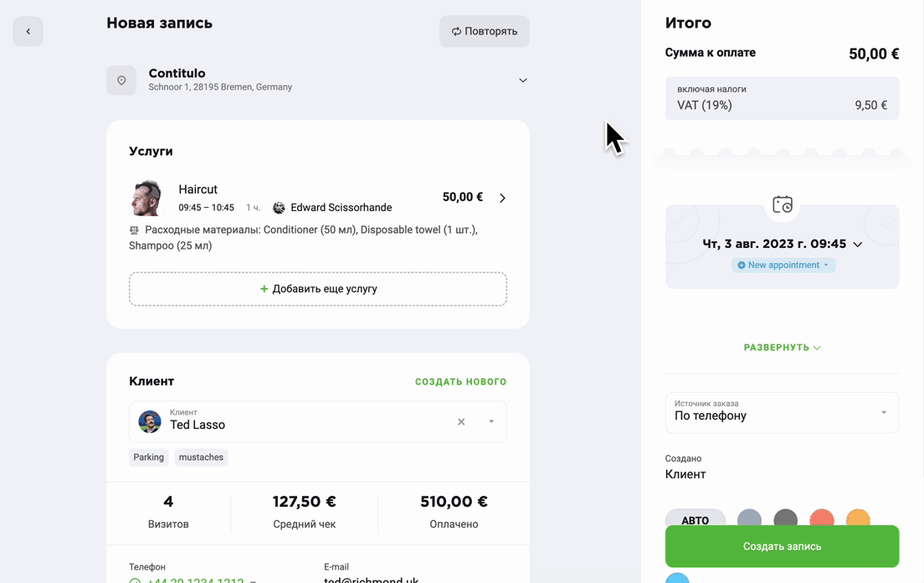This screenshot has width=924, height=583.
Task: Click Edward Scissorhande's staff avatar icon
Action: tap(279, 208)
